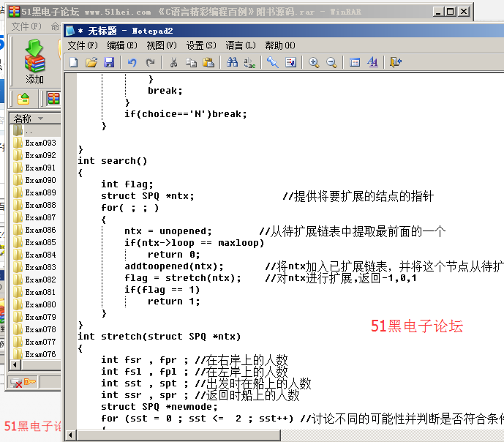Undo the last edit via toolbar

(132, 63)
